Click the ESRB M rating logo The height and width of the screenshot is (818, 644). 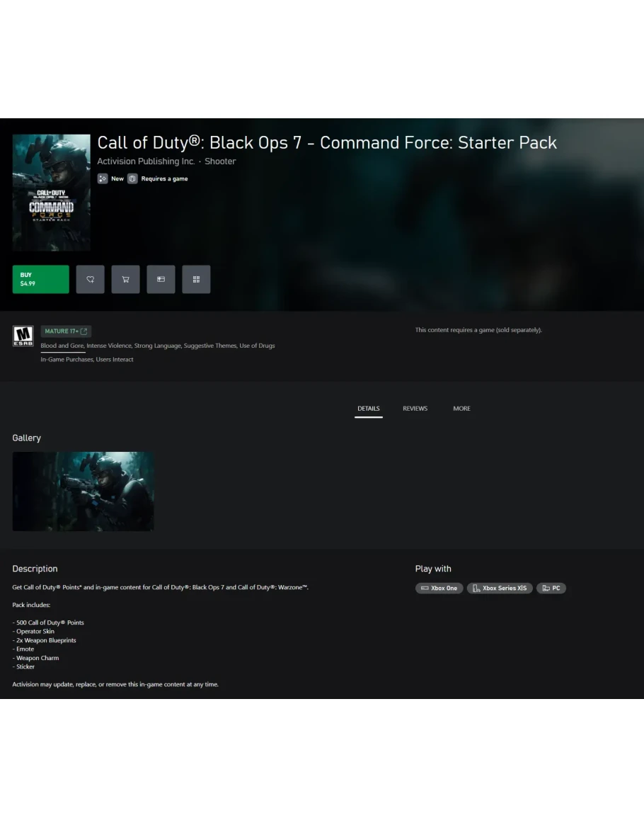point(23,336)
